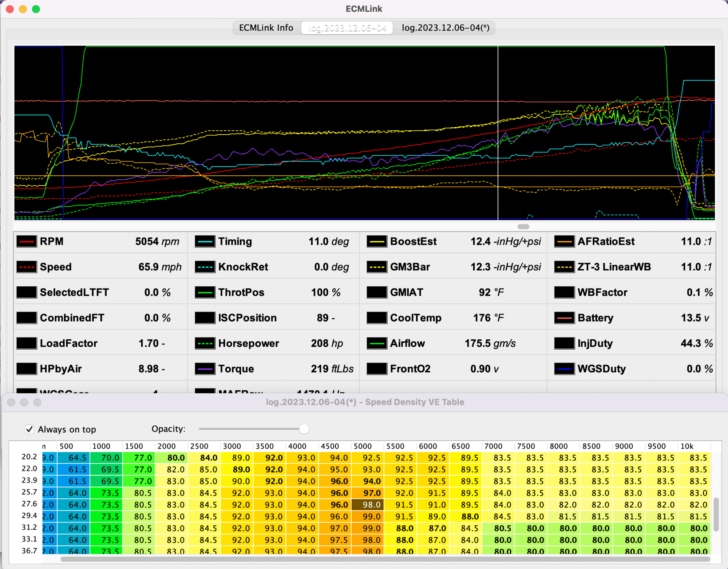The image size is (728, 569).
Task: Click the CoolTemp black color swatch
Action: coord(377,318)
